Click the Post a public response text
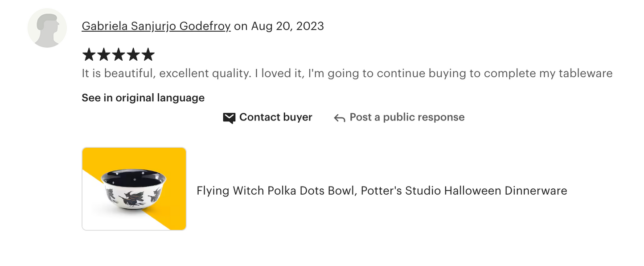This screenshot has height=266, width=644. 407,117
